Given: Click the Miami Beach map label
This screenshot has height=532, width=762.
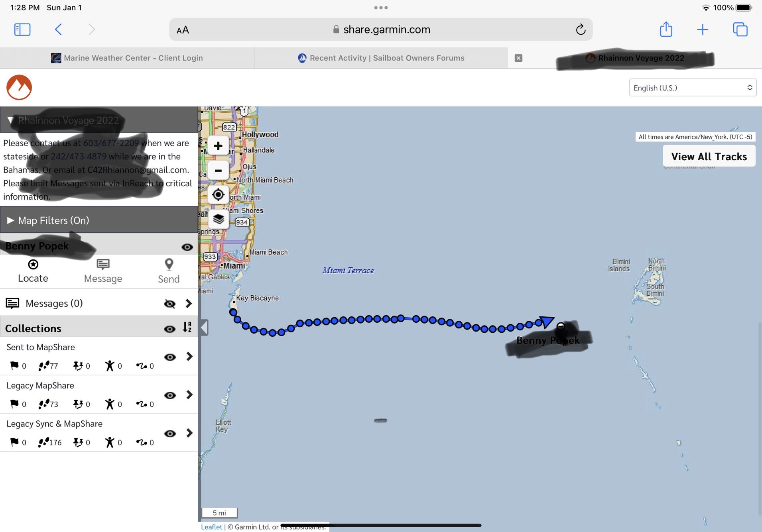Looking at the screenshot, I should pyautogui.click(x=268, y=252).
